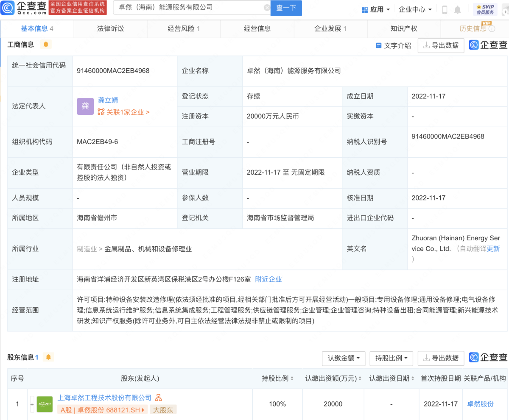
Task: Open the 卓然股份 related product link
Action: click(481, 404)
